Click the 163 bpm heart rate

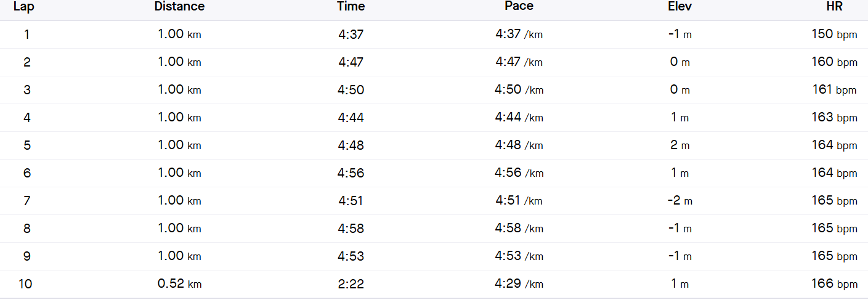pos(834,118)
